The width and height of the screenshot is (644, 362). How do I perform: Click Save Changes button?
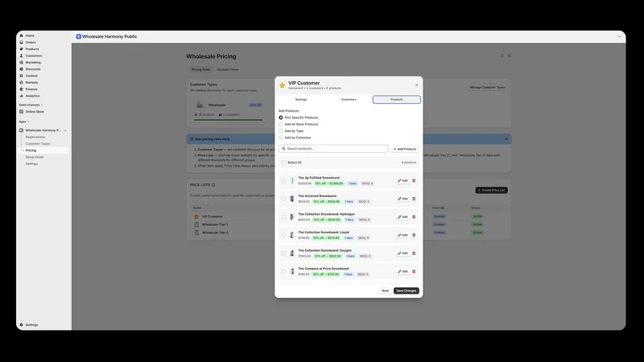[407, 290]
